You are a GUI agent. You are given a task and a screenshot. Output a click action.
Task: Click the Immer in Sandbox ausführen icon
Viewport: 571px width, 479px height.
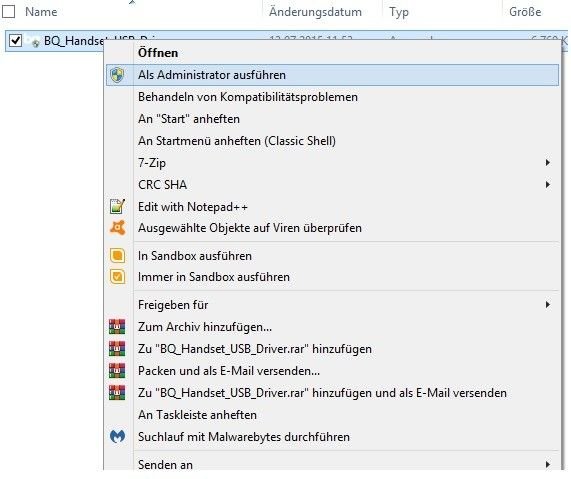[117, 277]
